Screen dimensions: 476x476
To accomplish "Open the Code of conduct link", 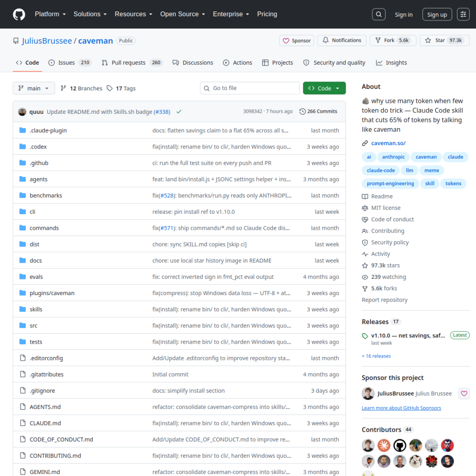I will pos(392,219).
